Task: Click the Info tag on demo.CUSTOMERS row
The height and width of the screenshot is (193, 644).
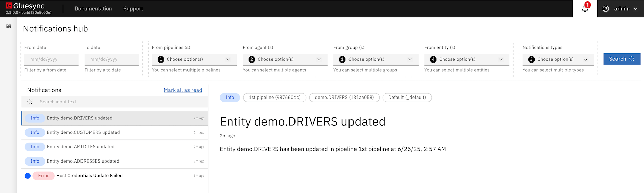Action: (35, 132)
